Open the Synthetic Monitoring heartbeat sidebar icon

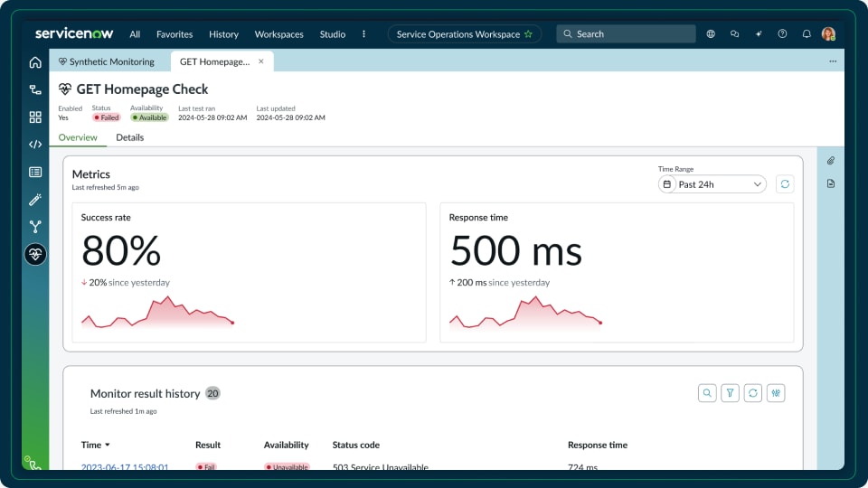35,254
